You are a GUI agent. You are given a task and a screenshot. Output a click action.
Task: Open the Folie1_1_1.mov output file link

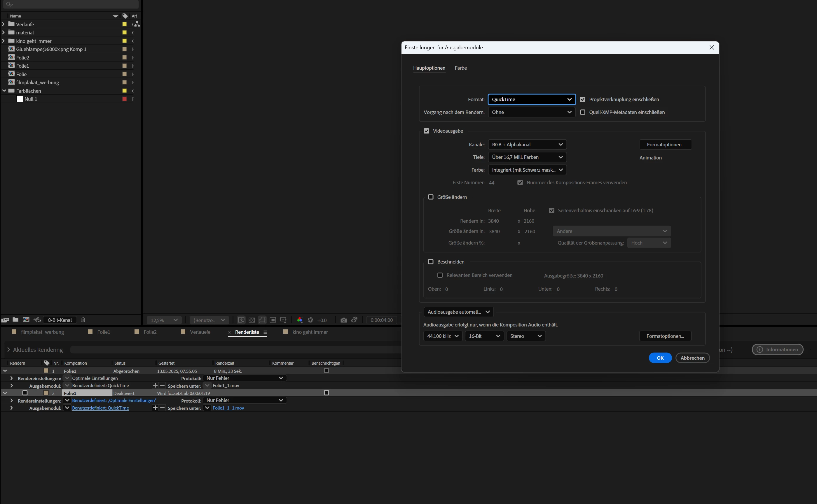pos(228,408)
